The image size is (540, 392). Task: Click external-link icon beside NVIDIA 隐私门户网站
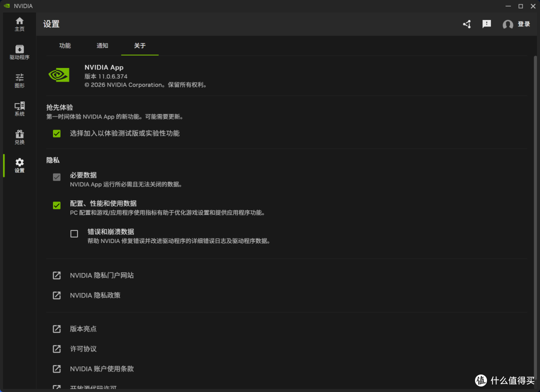(x=56, y=275)
